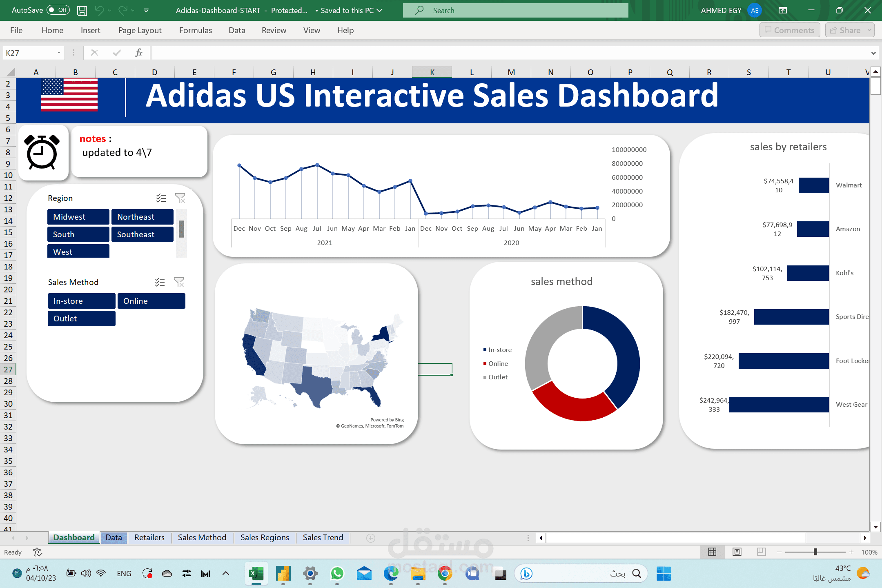Image resolution: width=882 pixels, height=588 pixels.
Task: Click the Accessibility checker status icon
Action: [38, 552]
